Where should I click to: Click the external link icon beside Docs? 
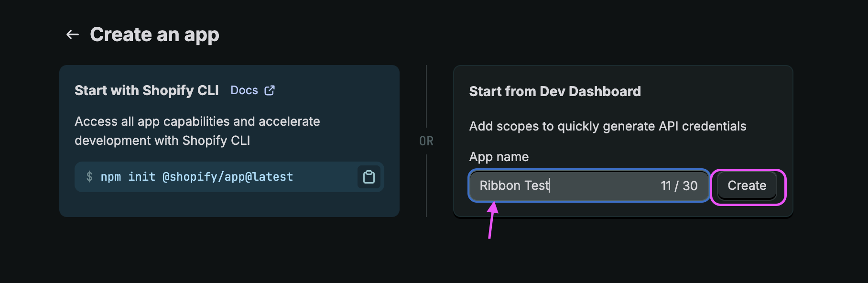pyautogui.click(x=270, y=90)
